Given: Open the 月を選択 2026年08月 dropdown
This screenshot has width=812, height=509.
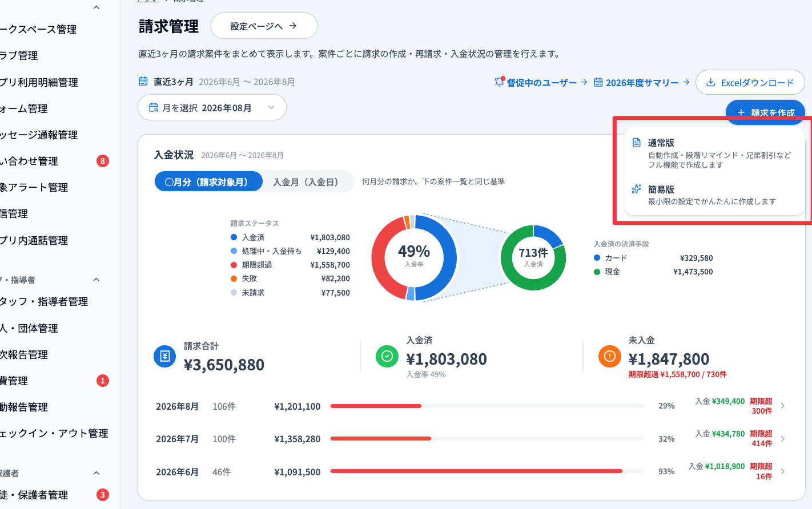Looking at the screenshot, I should coord(212,107).
